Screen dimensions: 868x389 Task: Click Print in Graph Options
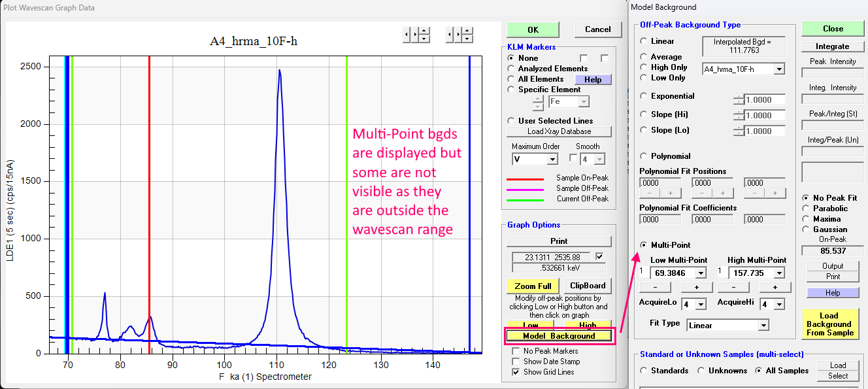coord(559,241)
